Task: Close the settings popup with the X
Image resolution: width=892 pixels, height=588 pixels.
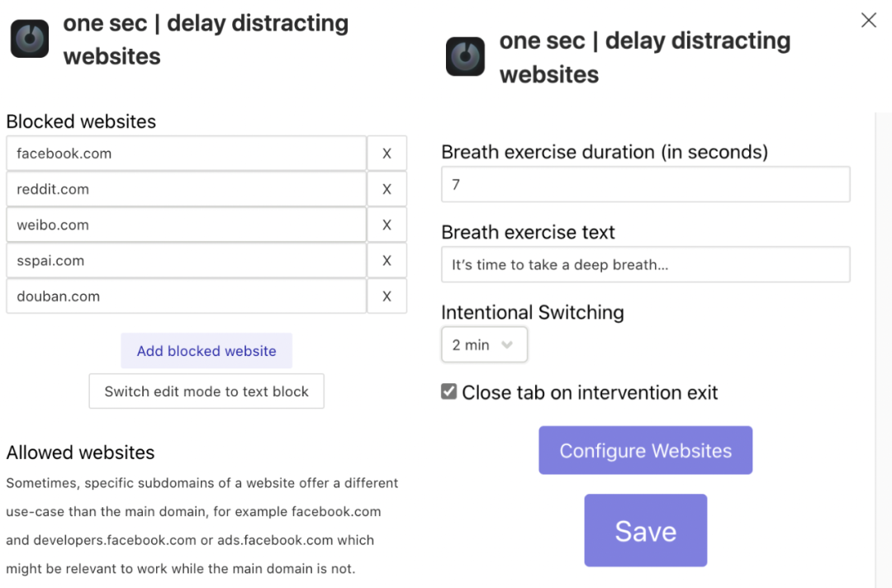Action: (x=868, y=21)
